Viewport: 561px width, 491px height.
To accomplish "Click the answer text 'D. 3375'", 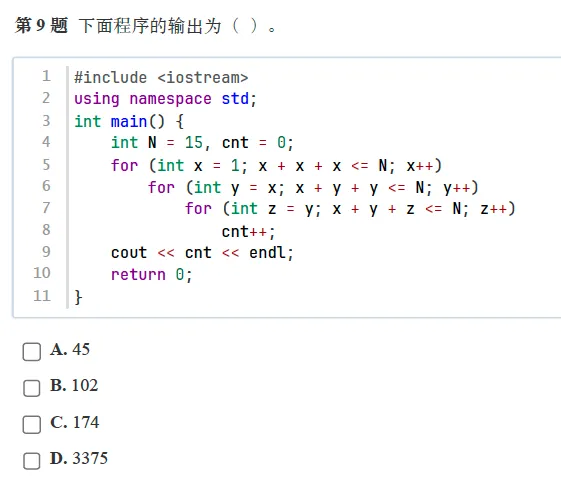I will point(79,458).
